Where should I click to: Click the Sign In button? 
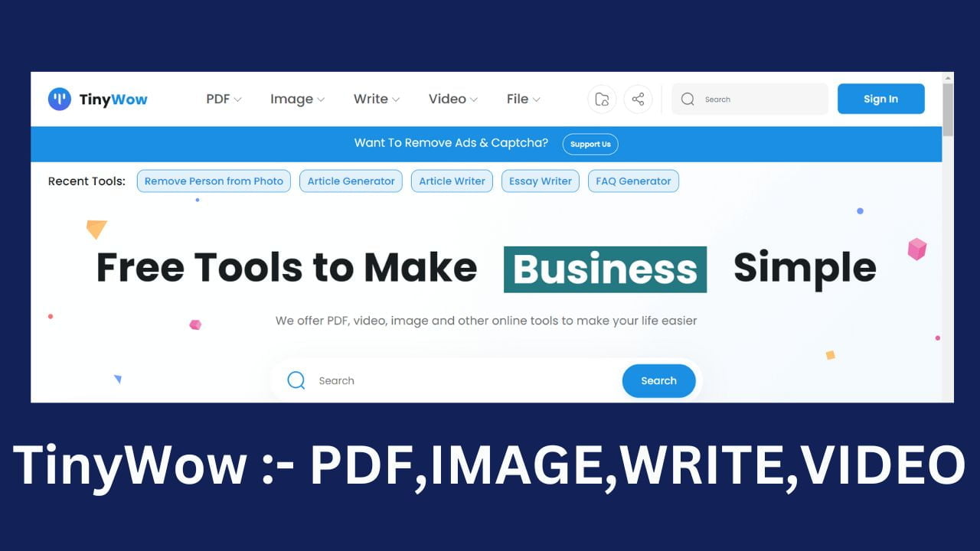click(x=880, y=99)
